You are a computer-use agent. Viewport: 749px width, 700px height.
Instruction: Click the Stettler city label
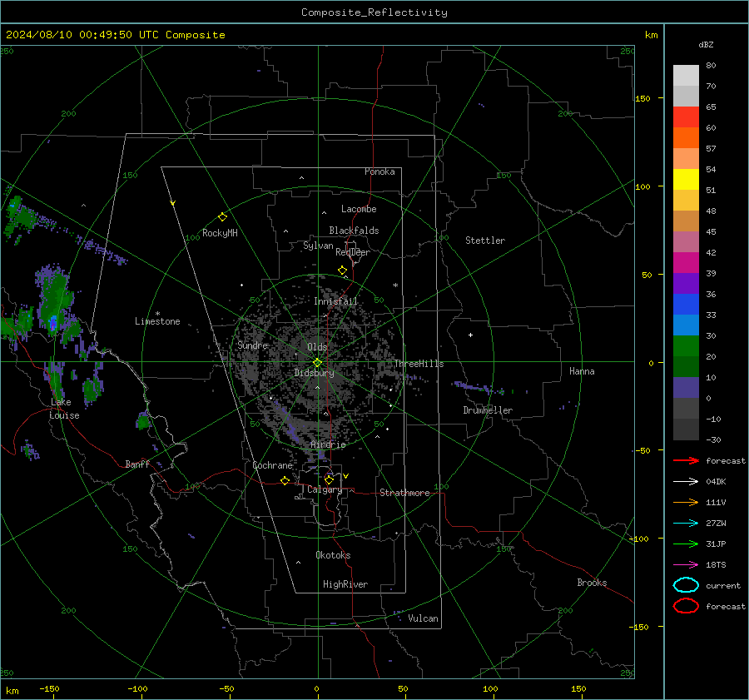coord(485,241)
